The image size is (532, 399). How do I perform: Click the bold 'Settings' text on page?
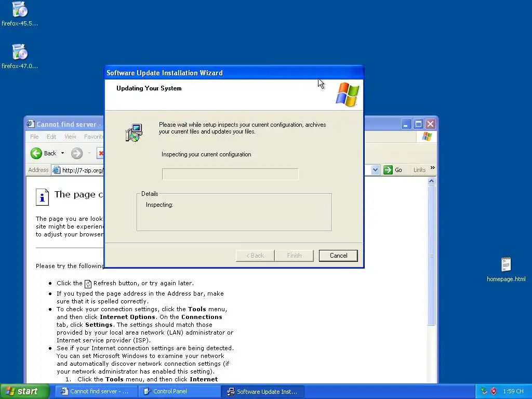(x=99, y=325)
